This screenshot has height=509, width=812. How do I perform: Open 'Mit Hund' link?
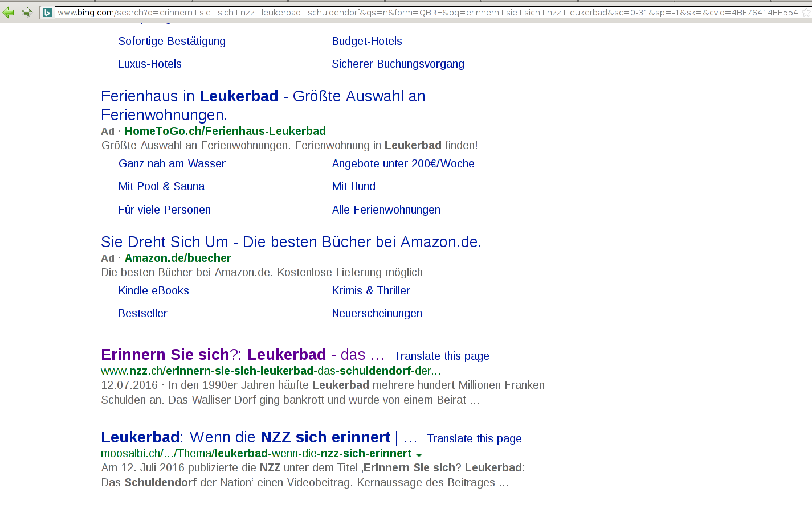tap(354, 186)
